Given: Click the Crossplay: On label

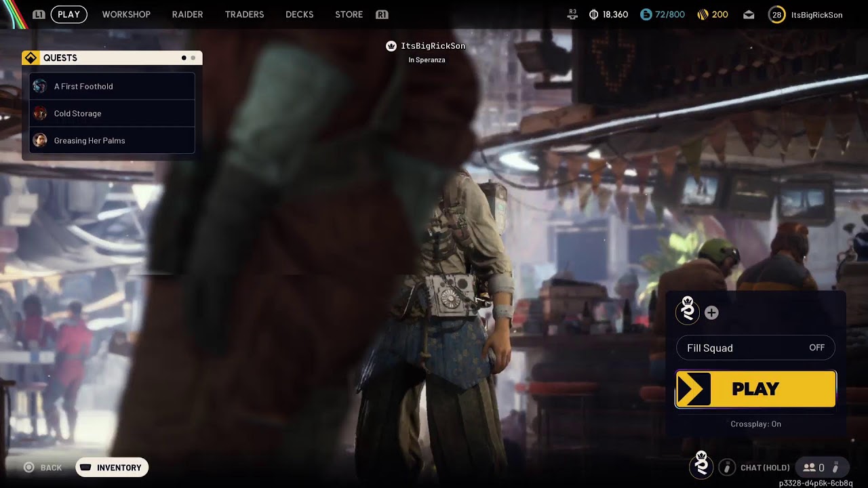Looking at the screenshot, I should coord(755,424).
